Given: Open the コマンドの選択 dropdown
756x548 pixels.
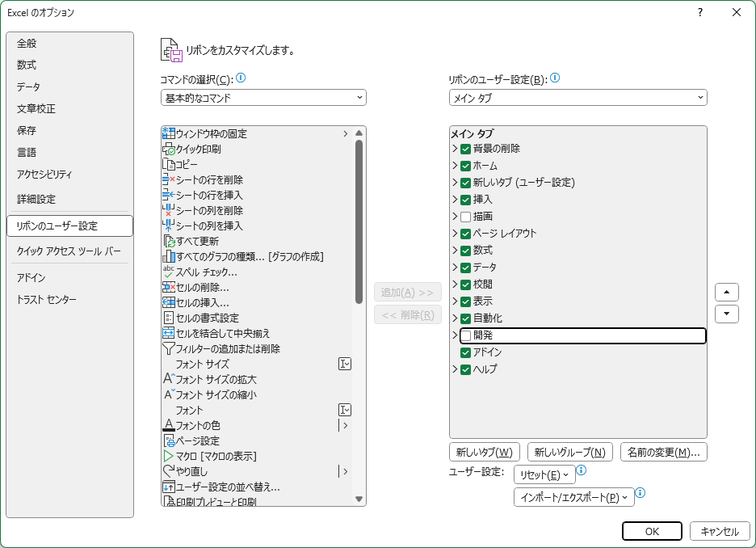Looking at the screenshot, I should click(x=263, y=98).
